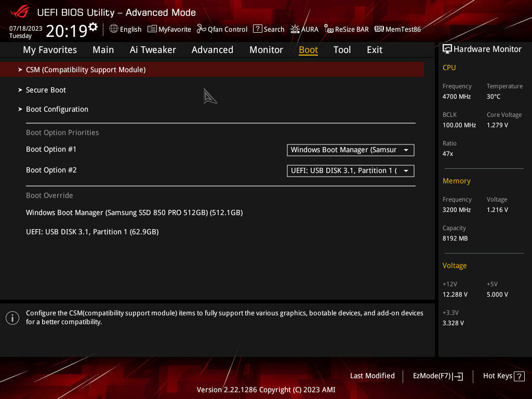The image size is (532, 399).
Task: Select the Boot tab
Action: click(x=309, y=50)
